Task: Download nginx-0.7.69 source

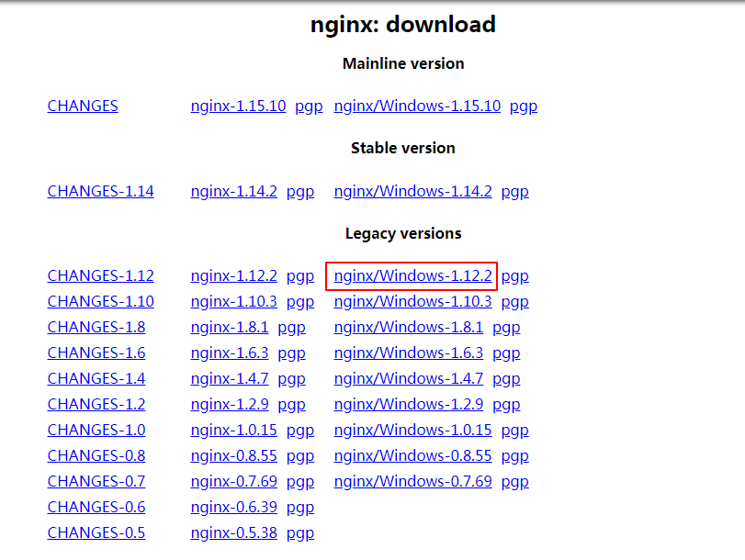Action: point(233,481)
